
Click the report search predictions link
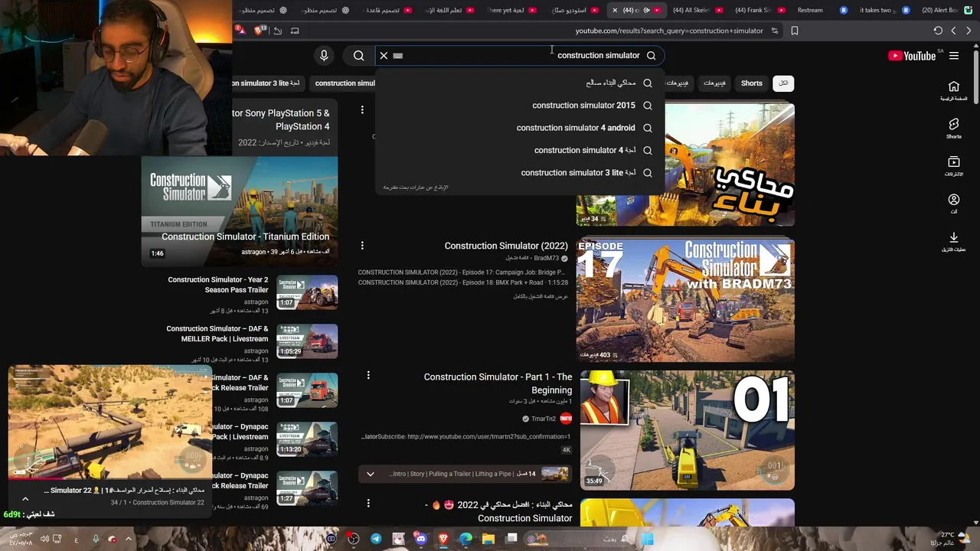tap(416, 187)
